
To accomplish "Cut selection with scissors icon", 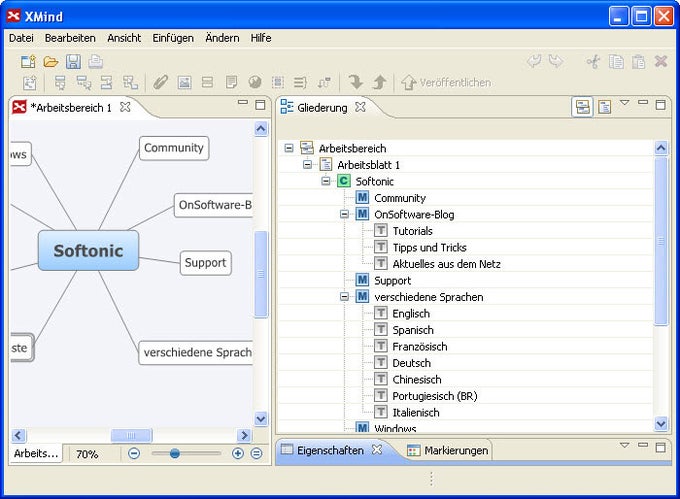I will 593,62.
